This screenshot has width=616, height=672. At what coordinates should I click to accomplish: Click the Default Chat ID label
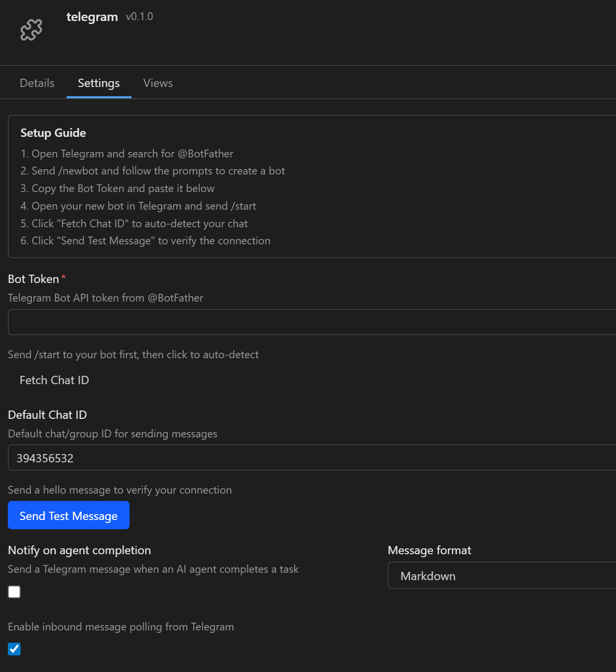pyautogui.click(x=47, y=415)
